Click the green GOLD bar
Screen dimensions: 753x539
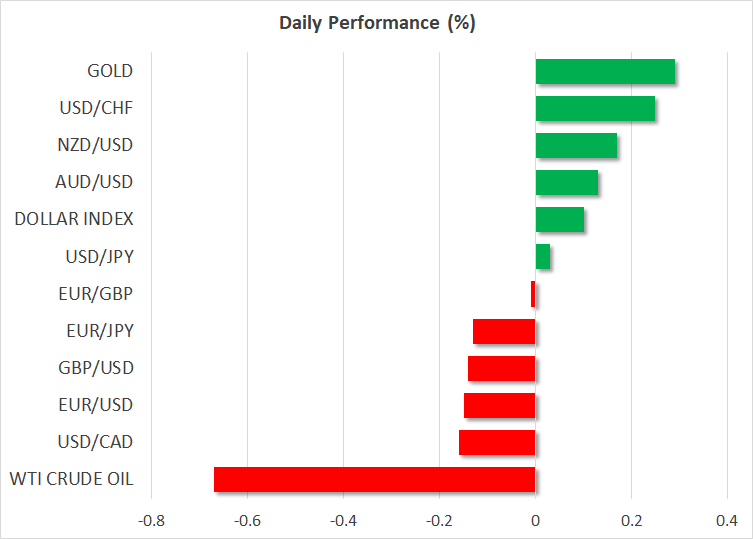tap(605, 72)
